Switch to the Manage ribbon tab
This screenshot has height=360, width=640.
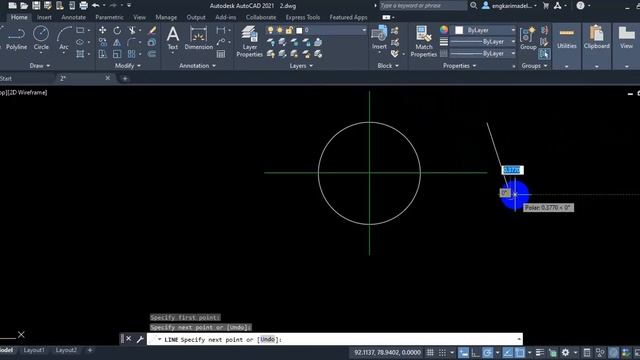(166, 17)
